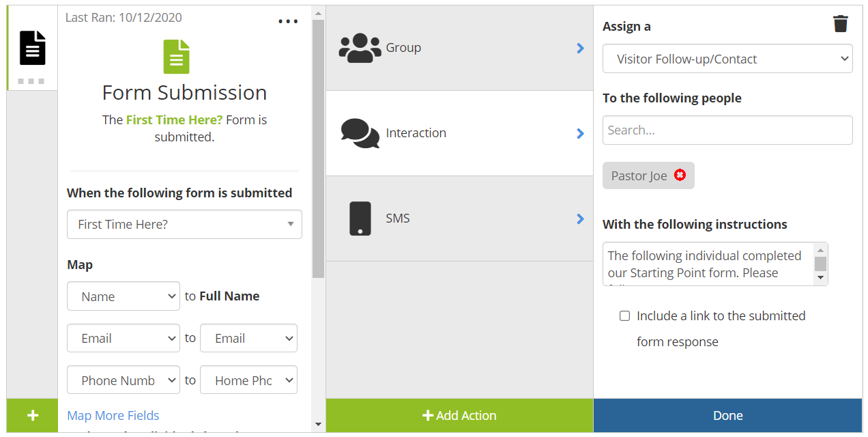The width and height of the screenshot is (868, 437).
Task: Enable Include a link to submitted form response
Action: [x=624, y=316]
